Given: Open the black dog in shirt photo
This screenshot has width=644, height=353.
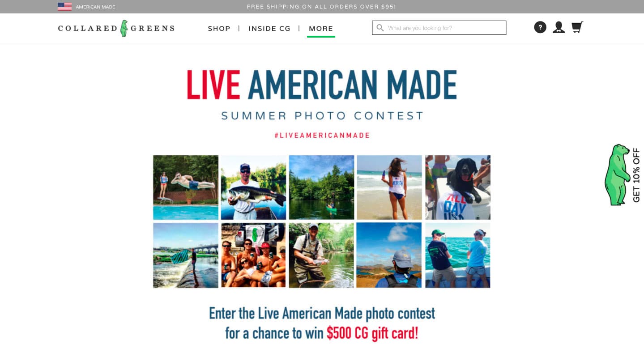Looking at the screenshot, I should 458,187.
